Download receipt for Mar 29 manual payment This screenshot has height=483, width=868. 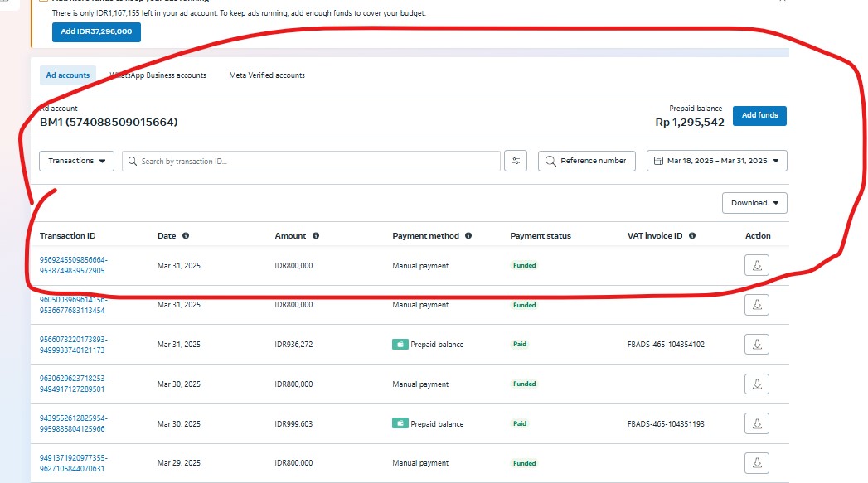point(756,464)
